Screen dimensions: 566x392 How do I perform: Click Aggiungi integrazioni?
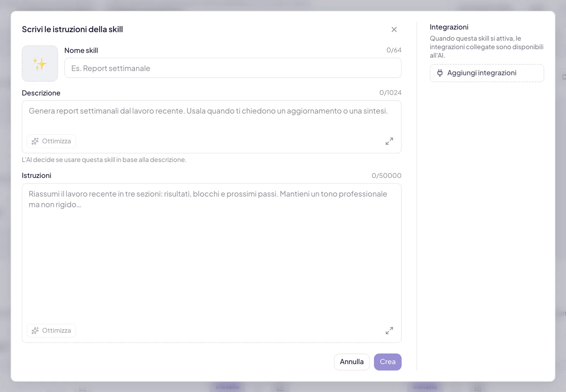point(487,73)
